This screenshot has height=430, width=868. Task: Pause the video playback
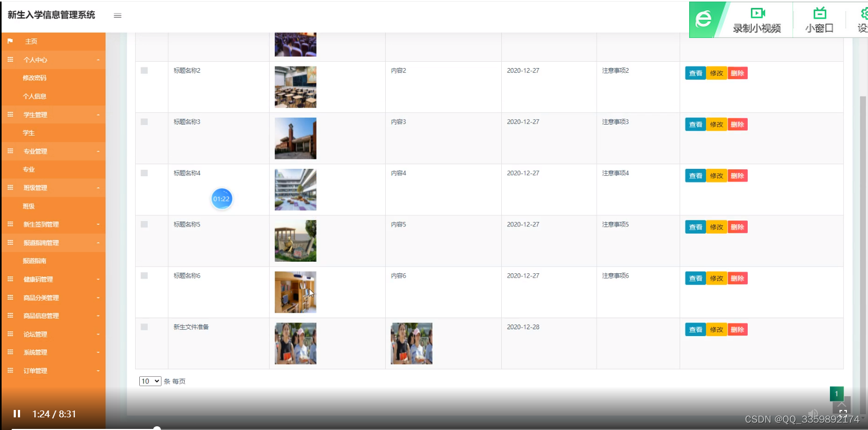[17, 414]
